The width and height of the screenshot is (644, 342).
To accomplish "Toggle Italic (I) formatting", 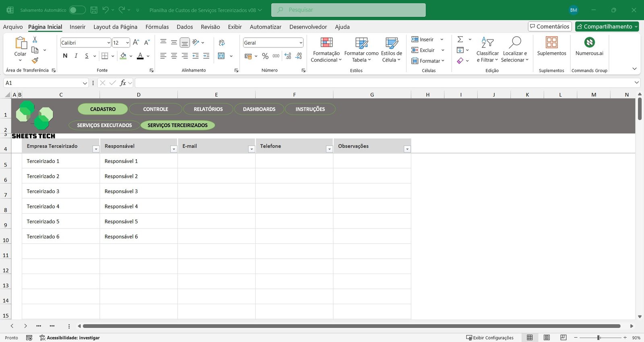I will 76,56.
